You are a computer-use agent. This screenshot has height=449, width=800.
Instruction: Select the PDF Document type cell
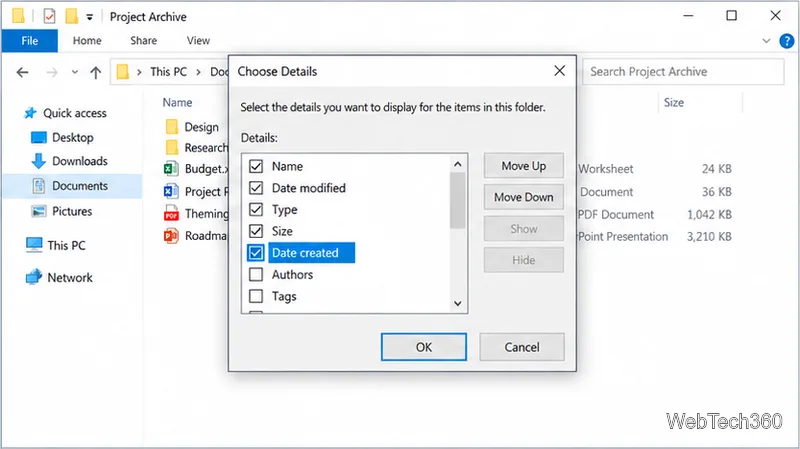616,215
